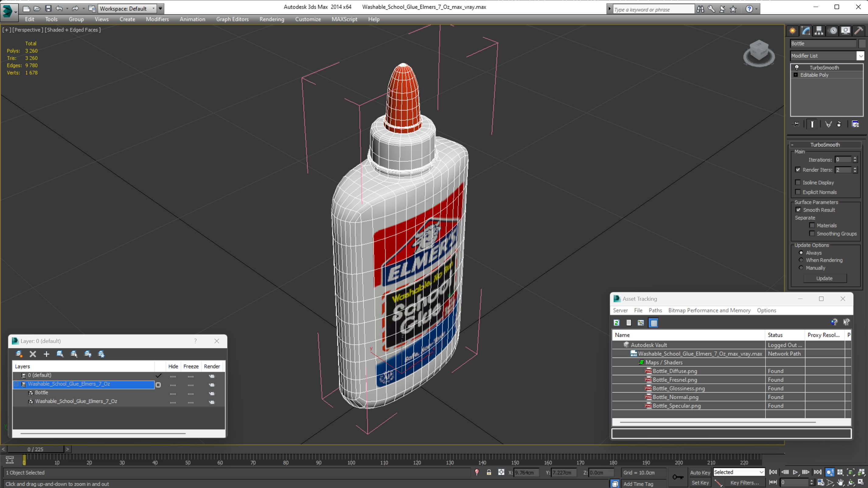Open Configure Modifier Sets icon
The width and height of the screenshot is (868, 488).
click(855, 124)
